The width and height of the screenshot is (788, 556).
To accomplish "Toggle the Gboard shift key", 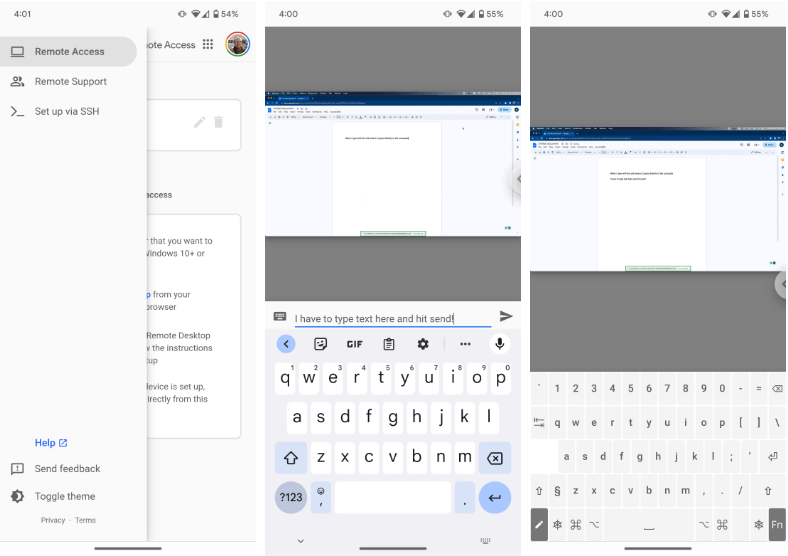I will pos(291,457).
